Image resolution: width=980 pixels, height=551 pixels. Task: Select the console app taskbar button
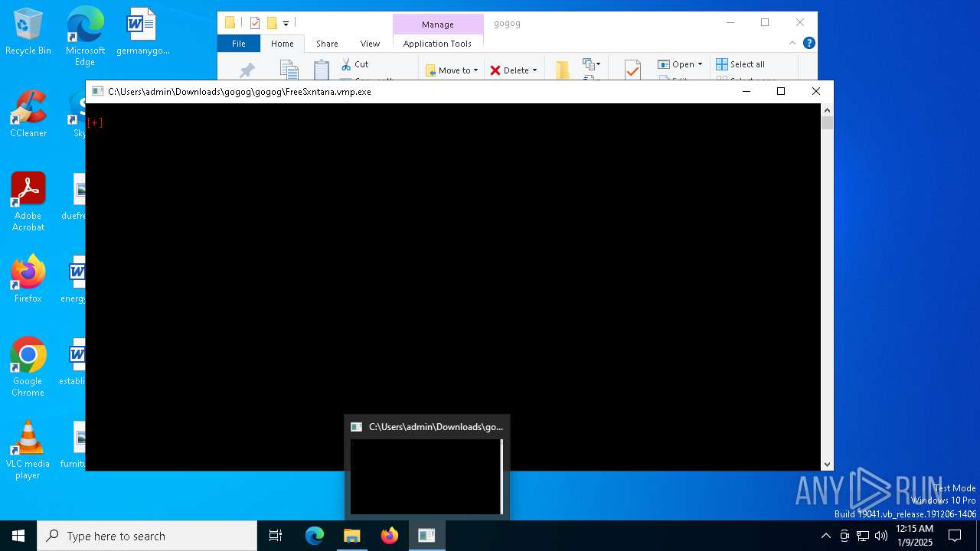coord(426,536)
